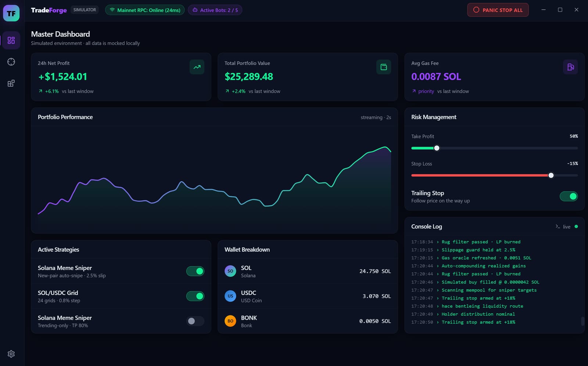Click the arrow beside priority
Screen dimensions: 588x366
point(414,91)
